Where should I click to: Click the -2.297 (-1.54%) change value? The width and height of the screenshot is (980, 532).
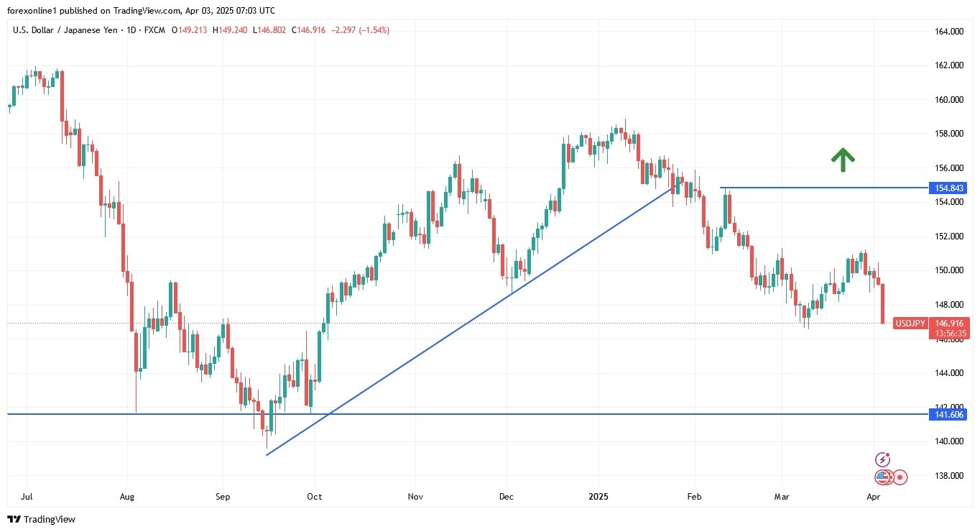pyautogui.click(x=359, y=30)
